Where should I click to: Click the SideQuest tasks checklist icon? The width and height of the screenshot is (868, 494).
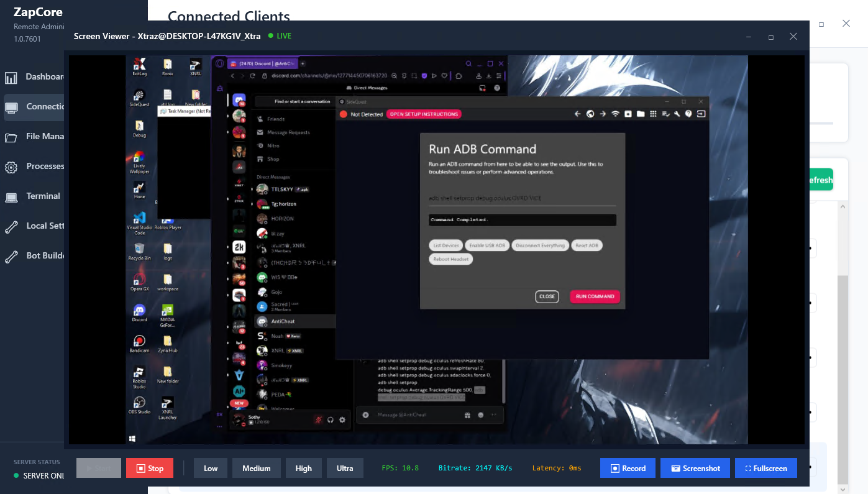coord(665,114)
